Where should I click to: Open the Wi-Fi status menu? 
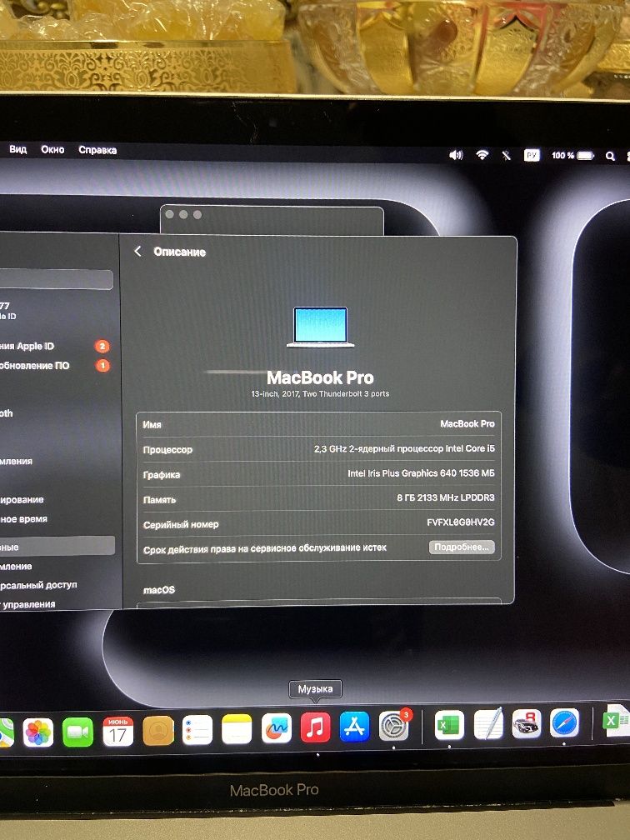(x=482, y=155)
